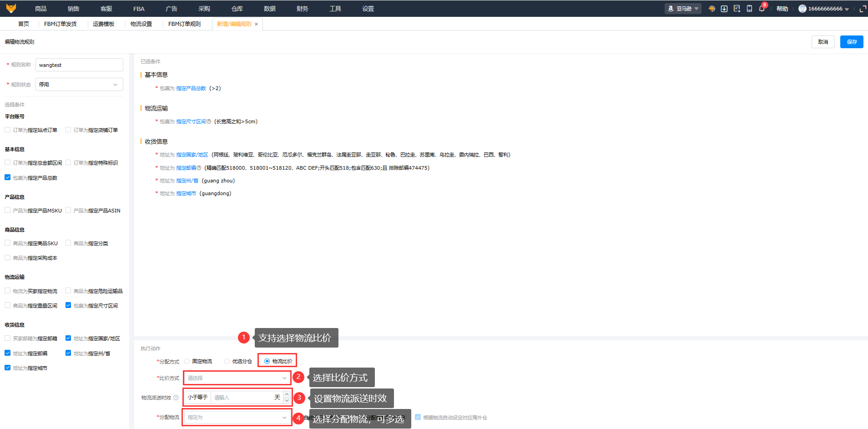Click the 指定尺寸区间 link
The height and width of the screenshot is (429, 868).
click(x=191, y=121)
